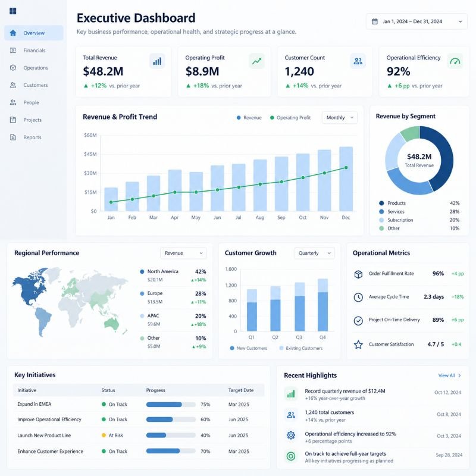The width and height of the screenshot is (476, 476).
Task: Click the 1,240 total customers people icon
Action: click(x=291, y=415)
